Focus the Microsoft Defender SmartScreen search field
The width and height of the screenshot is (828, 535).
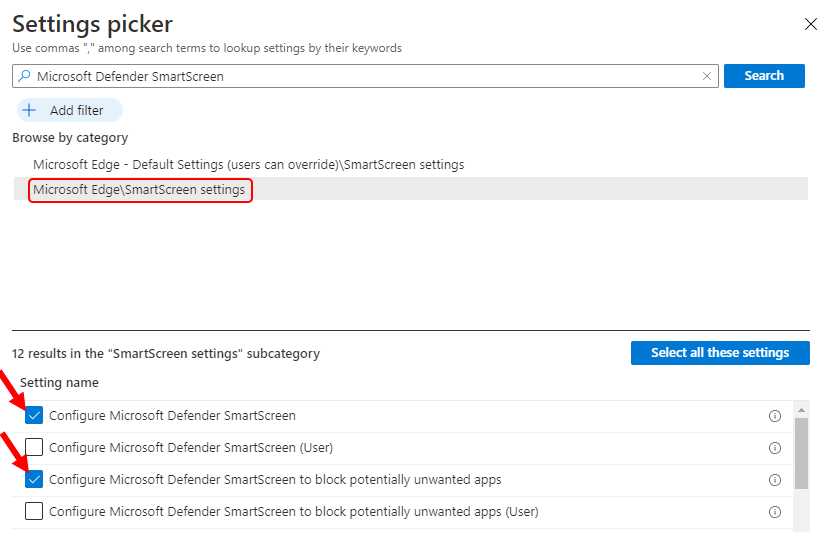click(365, 76)
